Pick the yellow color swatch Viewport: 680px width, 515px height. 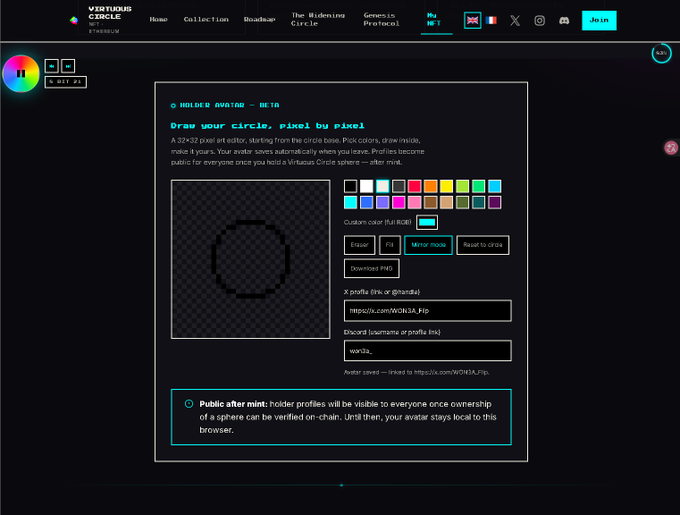coord(446,186)
